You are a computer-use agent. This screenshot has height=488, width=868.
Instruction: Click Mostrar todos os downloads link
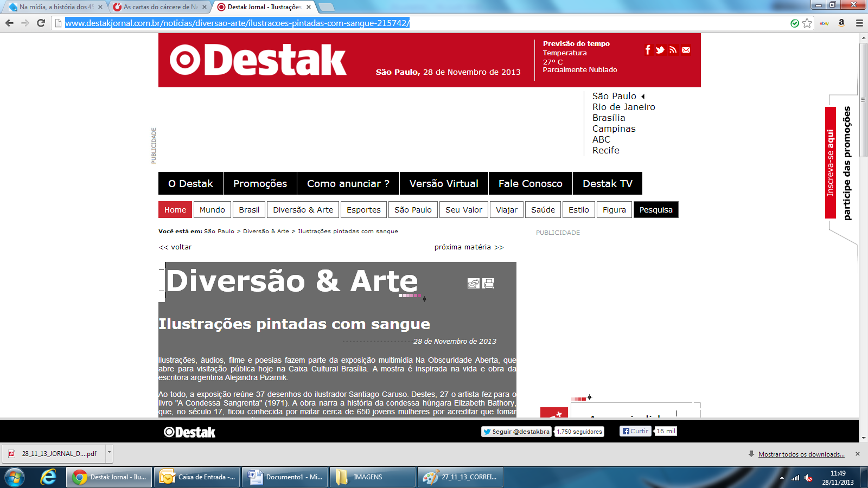click(x=801, y=454)
